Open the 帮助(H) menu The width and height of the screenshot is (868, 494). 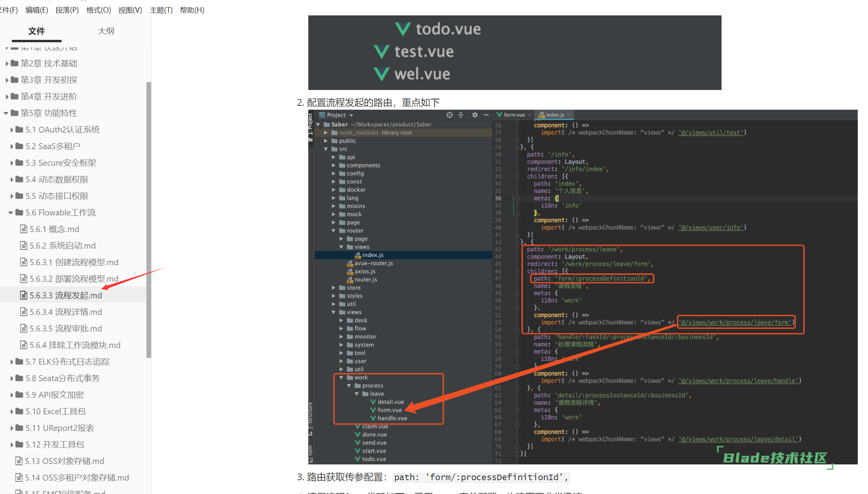point(192,10)
